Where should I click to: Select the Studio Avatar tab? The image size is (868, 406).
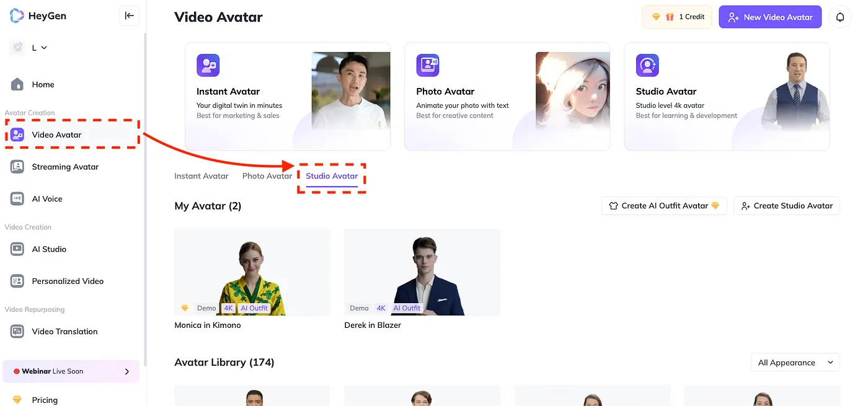pyautogui.click(x=332, y=176)
